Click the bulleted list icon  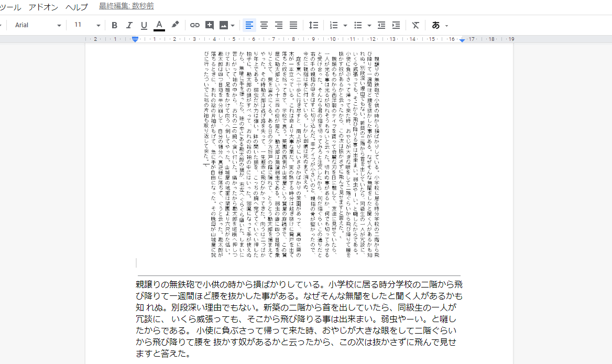[358, 25]
